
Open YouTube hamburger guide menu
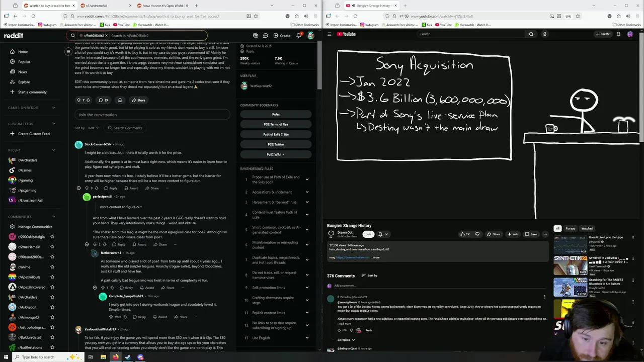coord(330,34)
